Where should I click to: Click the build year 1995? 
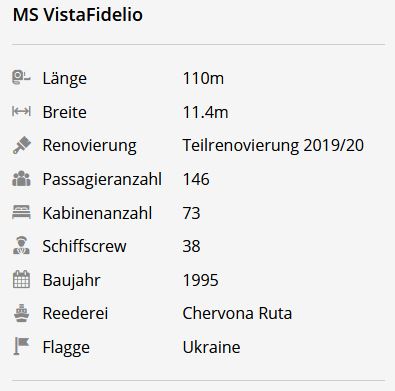tap(200, 280)
